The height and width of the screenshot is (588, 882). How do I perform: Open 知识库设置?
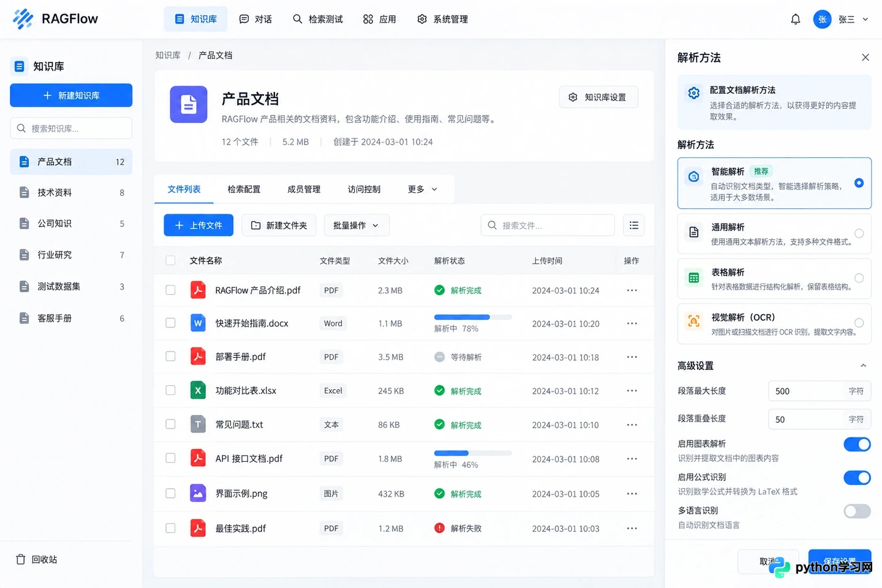598,97
